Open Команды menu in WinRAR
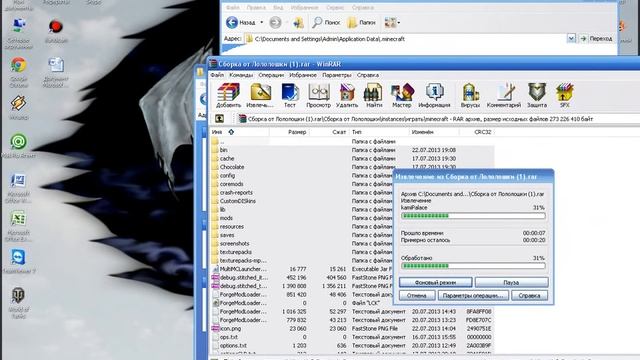This screenshot has width=640, height=360. point(241,75)
